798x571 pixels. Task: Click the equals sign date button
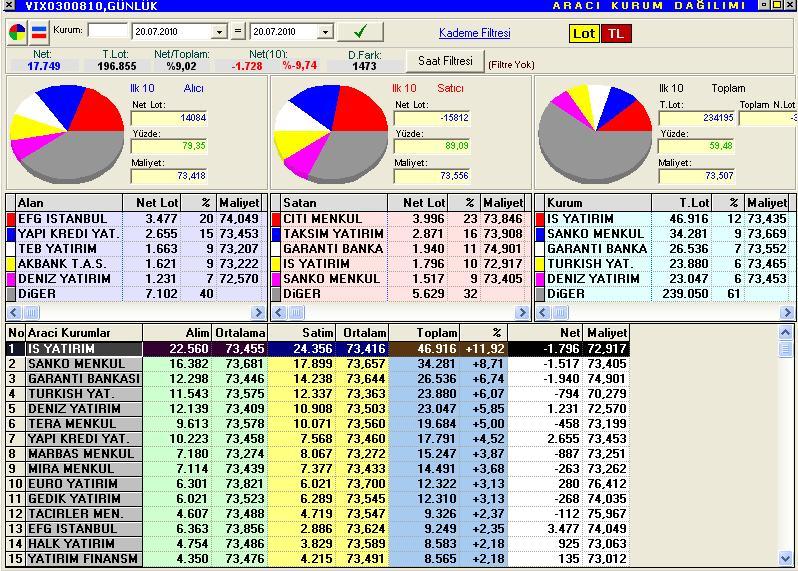238,31
